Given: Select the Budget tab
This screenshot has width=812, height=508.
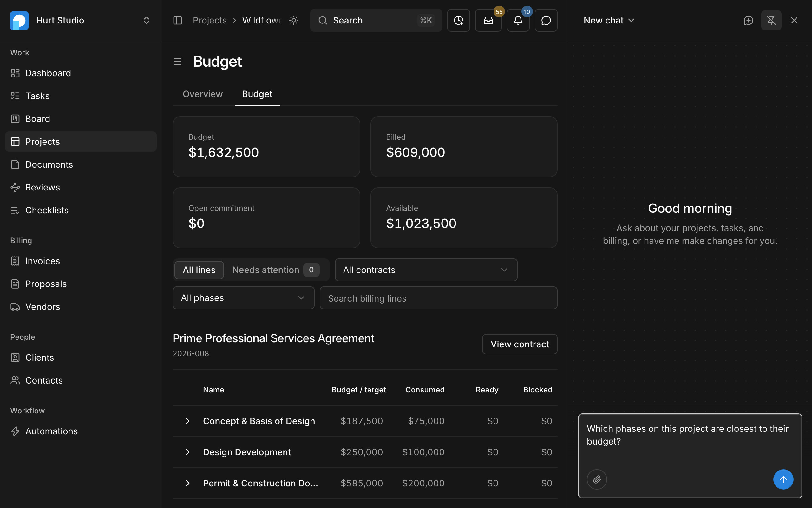Looking at the screenshot, I should (257, 94).
